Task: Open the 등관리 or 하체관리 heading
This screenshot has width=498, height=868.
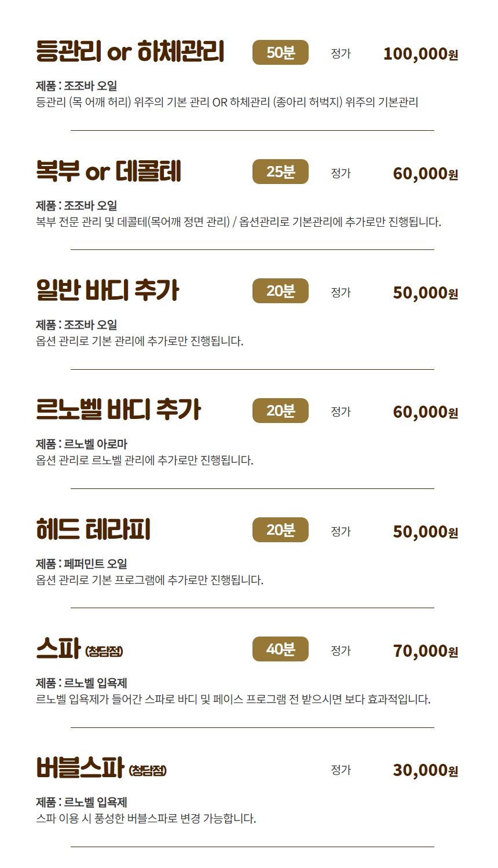Action: [x=130, y=52]
